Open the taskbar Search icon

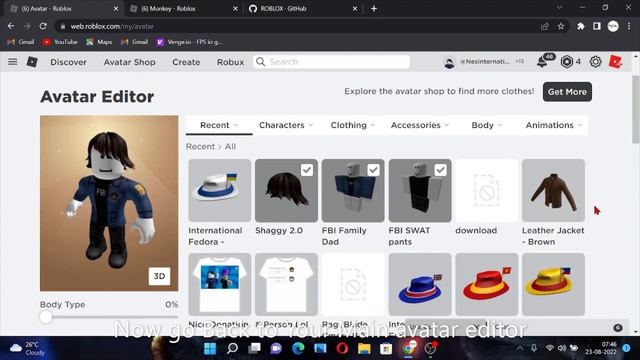tap(232, 348)
